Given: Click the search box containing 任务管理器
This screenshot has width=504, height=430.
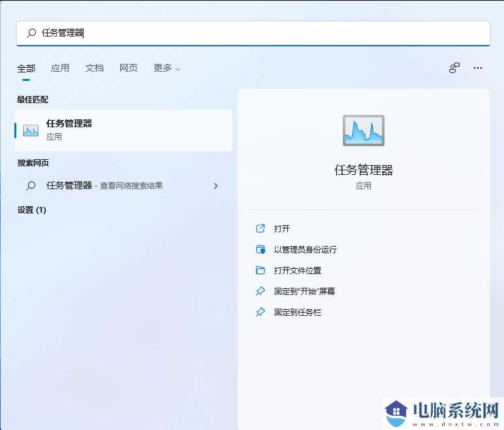Looking at the screenshot, I should (253, 33).
